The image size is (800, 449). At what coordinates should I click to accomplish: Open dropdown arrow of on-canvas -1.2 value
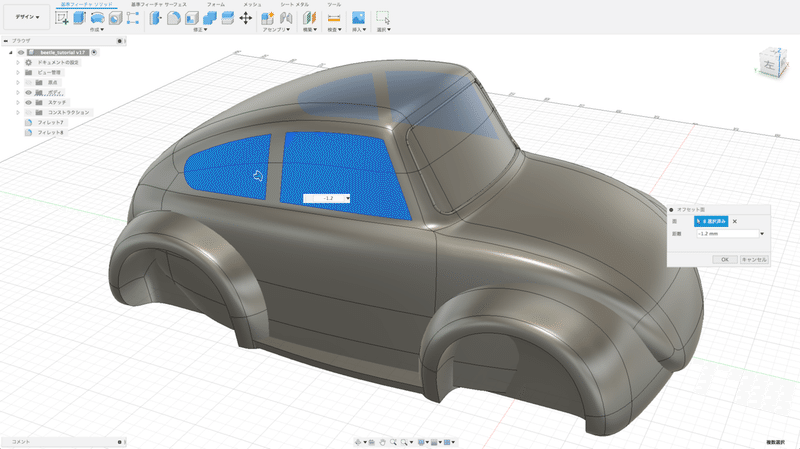(348, 198)
